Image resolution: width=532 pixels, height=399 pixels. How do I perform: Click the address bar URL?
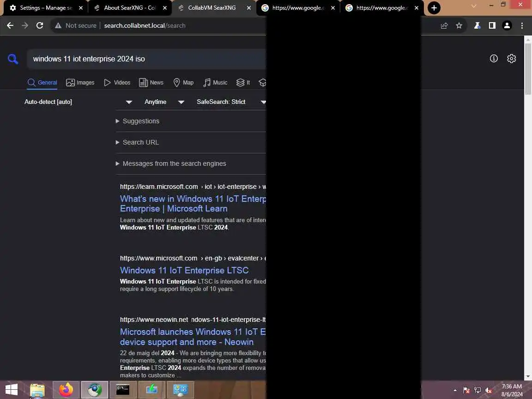click(145, 25)
